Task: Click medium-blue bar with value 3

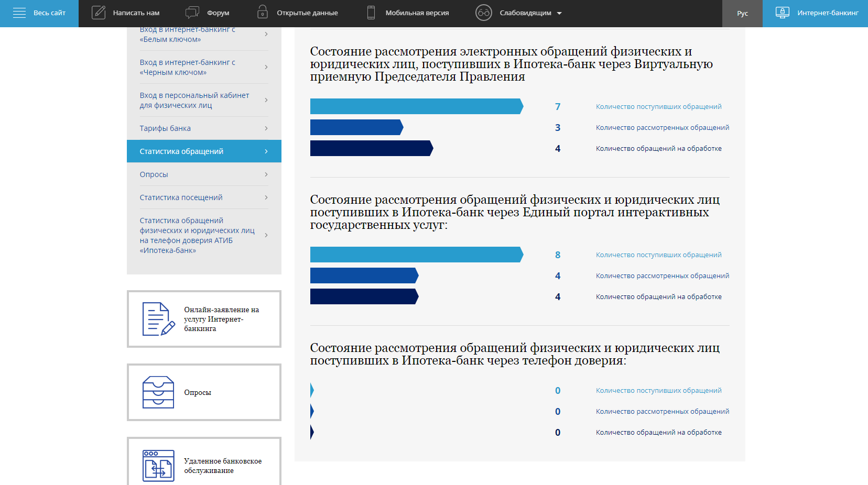Action: pyautogui.click(x=356, y=127)
